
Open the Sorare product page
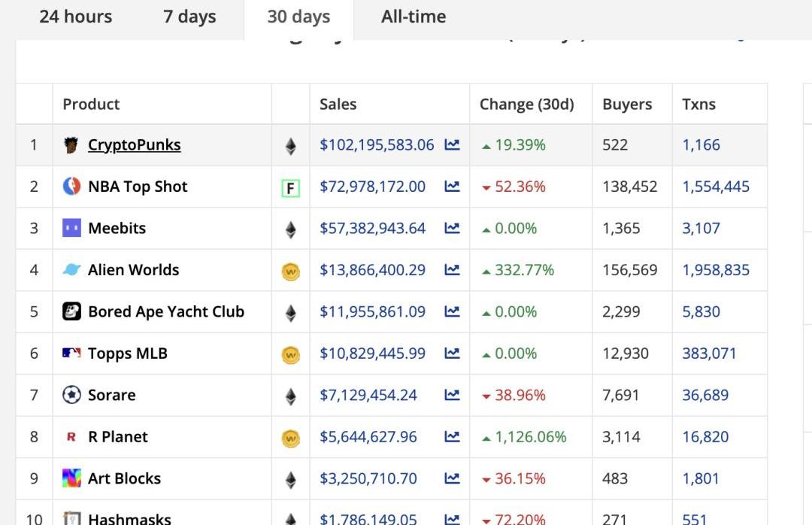tap(112, 395)
